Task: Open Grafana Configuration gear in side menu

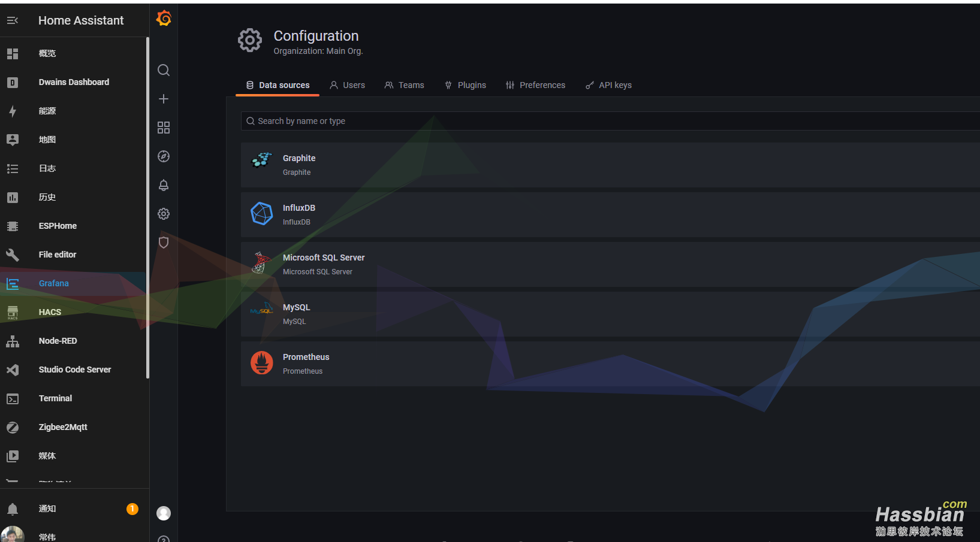Action: coord(164,214)
